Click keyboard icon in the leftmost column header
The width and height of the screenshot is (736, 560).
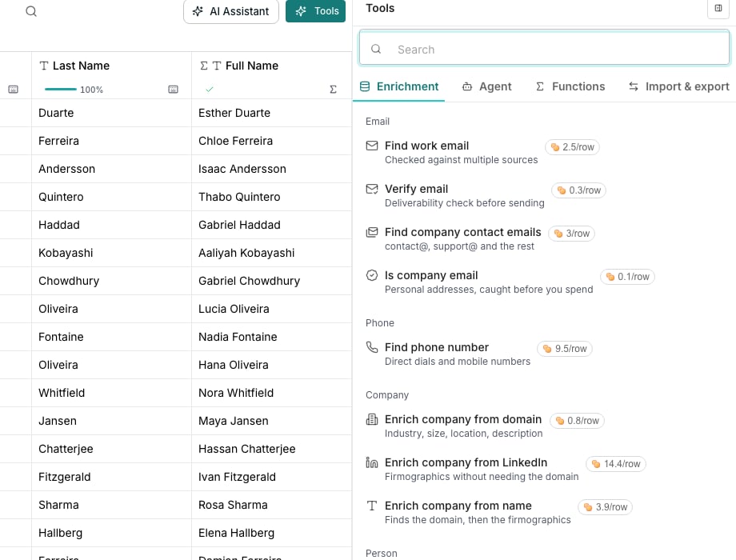point(13,89)
